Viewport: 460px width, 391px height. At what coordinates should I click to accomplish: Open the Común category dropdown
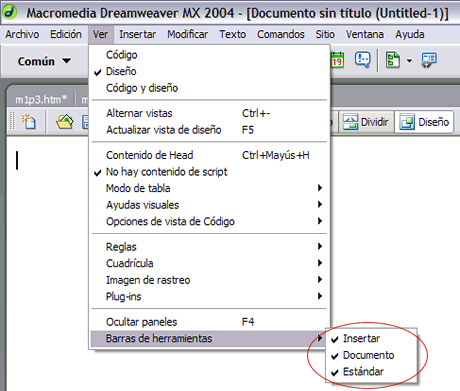(44, 61)
